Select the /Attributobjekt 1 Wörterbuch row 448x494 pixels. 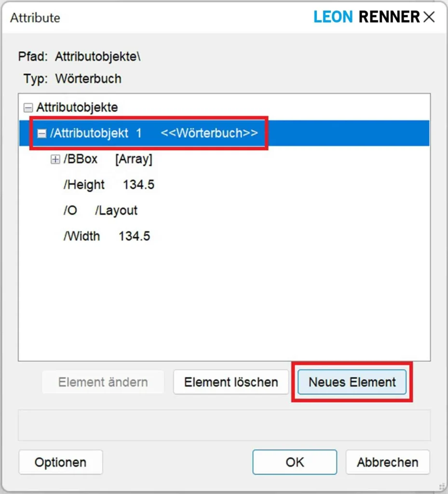[x=153, y=134]
